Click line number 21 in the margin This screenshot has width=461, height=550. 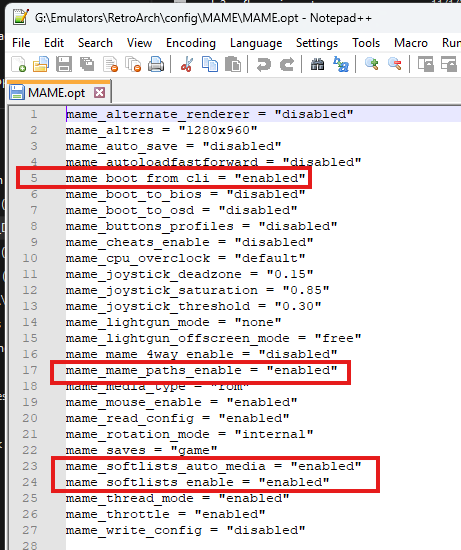pos(30,434)
